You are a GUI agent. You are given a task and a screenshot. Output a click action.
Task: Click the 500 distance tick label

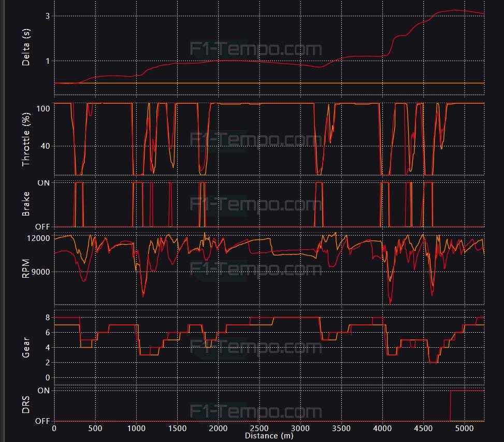[95, 428]
